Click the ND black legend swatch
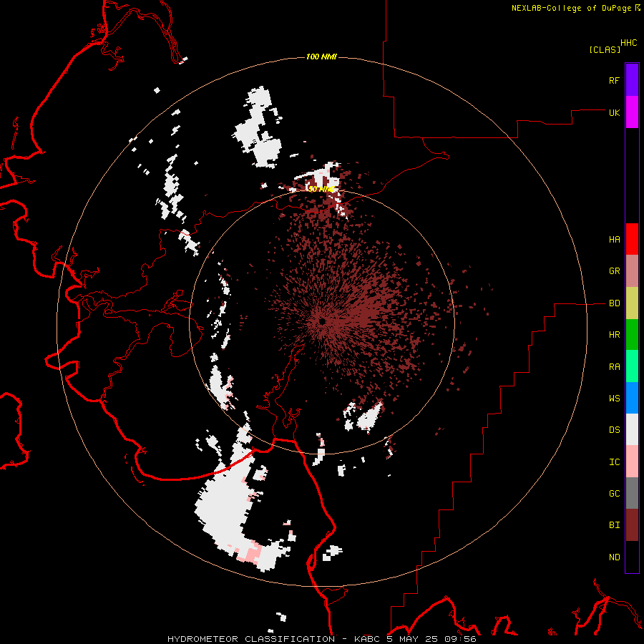The width and height of the screenshot is (644, 644). tap(632, 557)
